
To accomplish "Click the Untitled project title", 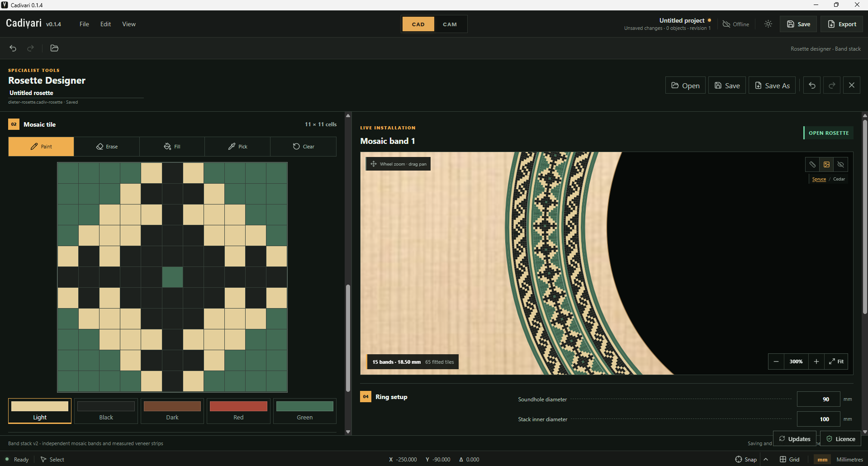I will pyautogui.click(x=682, y=20).
